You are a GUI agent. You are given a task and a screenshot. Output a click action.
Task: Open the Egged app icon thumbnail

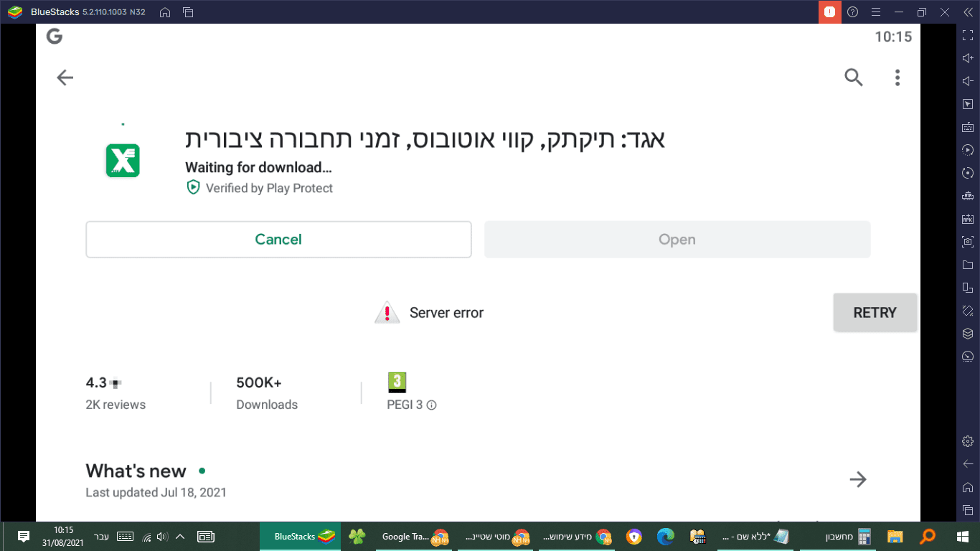pos(122,159)
